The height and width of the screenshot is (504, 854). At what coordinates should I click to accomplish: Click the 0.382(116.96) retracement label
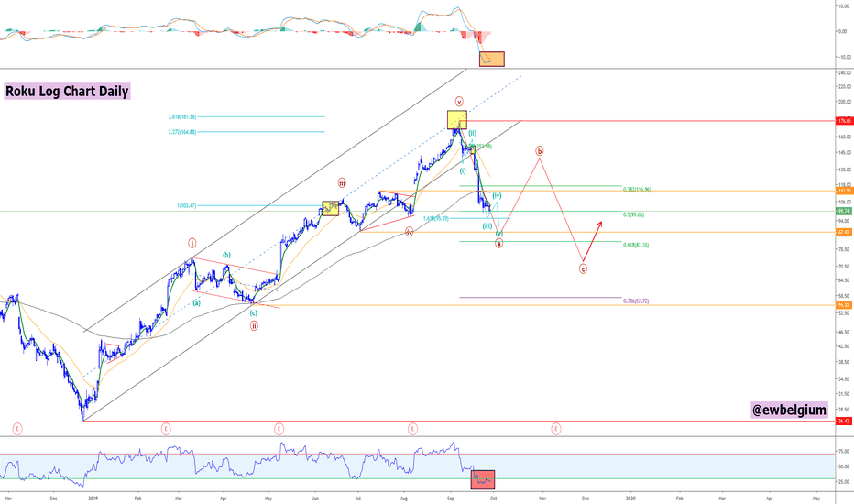pos(637,190)
